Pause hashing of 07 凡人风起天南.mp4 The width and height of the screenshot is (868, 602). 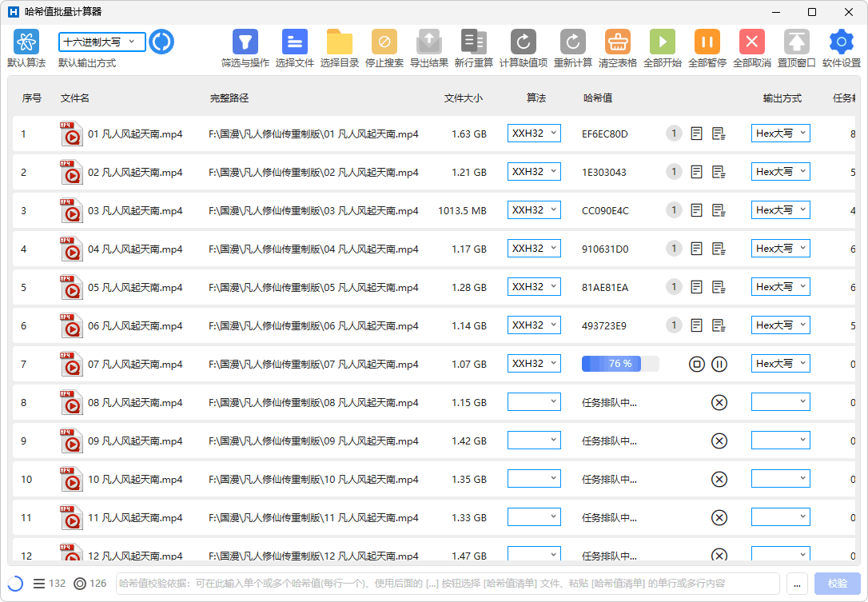(719, 364)
